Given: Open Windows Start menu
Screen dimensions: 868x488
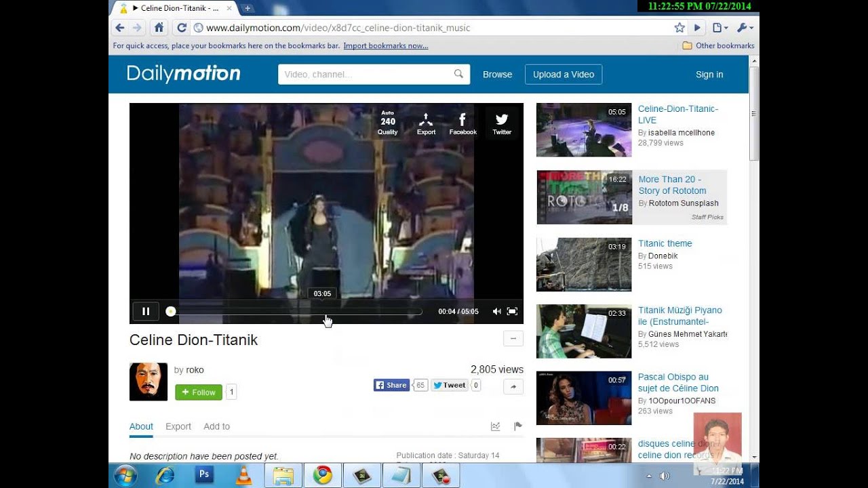Looking at the screenshot, I should [125, 476].
